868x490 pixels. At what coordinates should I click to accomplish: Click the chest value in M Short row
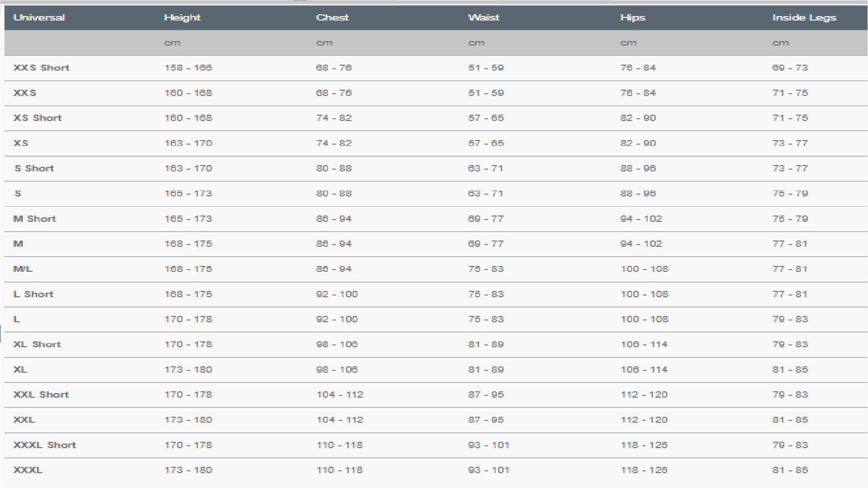click(x=334, y=219)
